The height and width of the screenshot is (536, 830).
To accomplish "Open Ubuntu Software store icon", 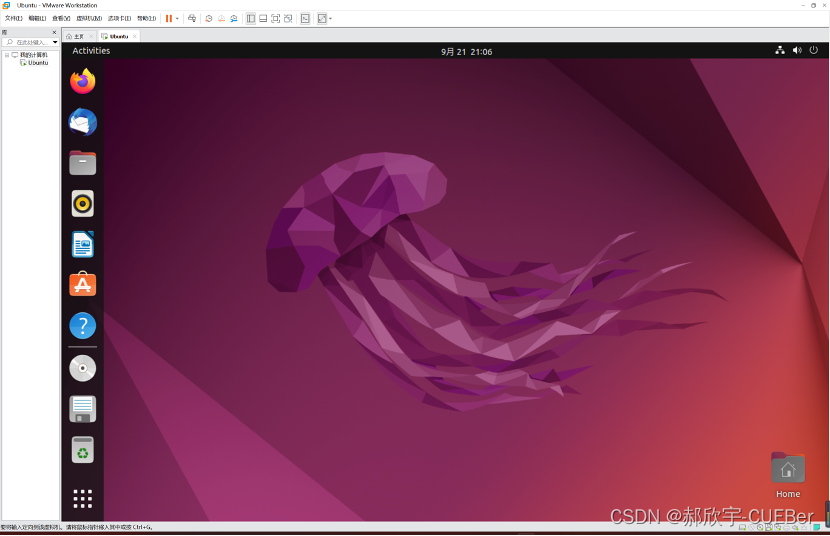I will 83,285.
